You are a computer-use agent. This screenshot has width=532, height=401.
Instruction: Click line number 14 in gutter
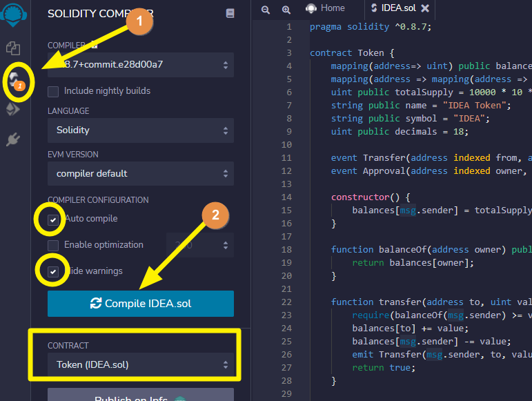286,197
